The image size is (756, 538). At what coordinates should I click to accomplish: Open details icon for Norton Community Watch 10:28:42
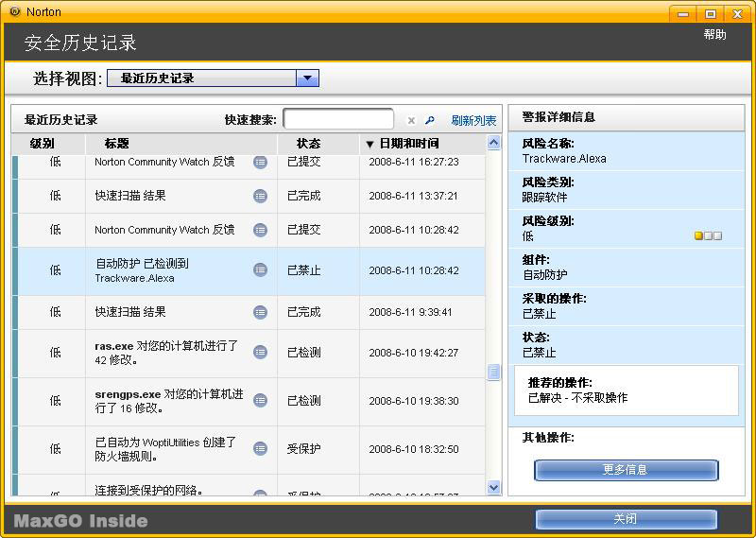click(x=261, y=230)
